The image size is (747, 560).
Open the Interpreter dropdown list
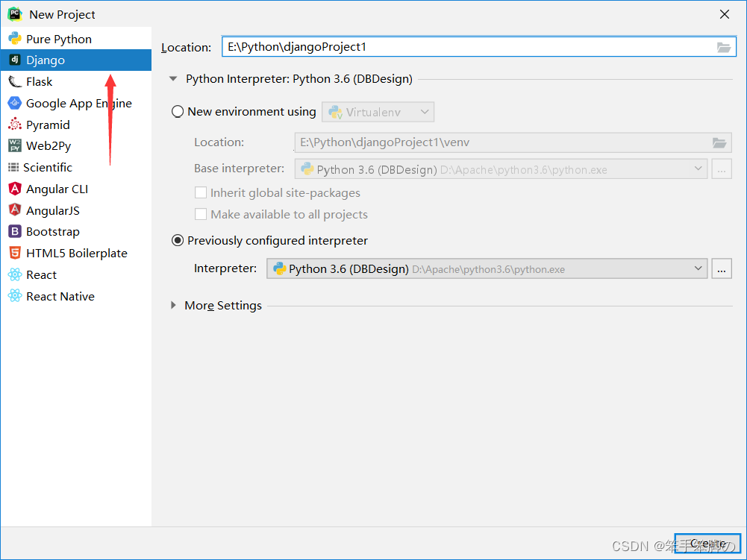click(x=487, y=268)
